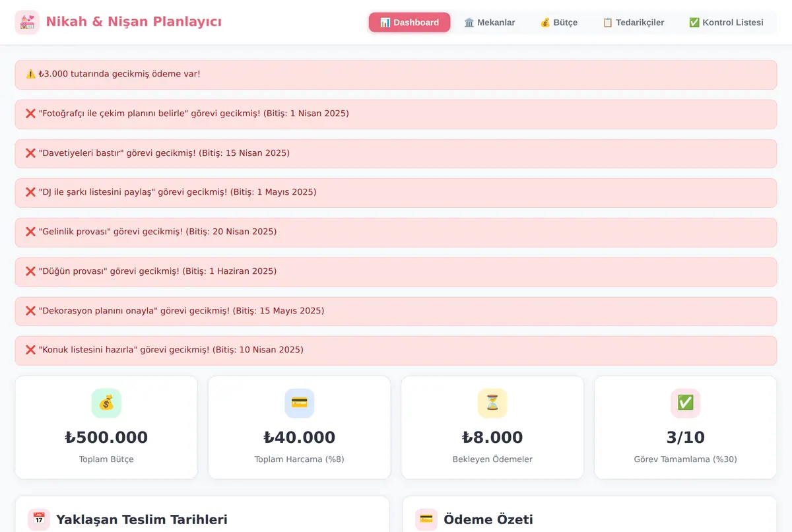Click the 3/10 task completion value
Screen dimensions: 792x532
pyautogui.click(x=686, y=438)
